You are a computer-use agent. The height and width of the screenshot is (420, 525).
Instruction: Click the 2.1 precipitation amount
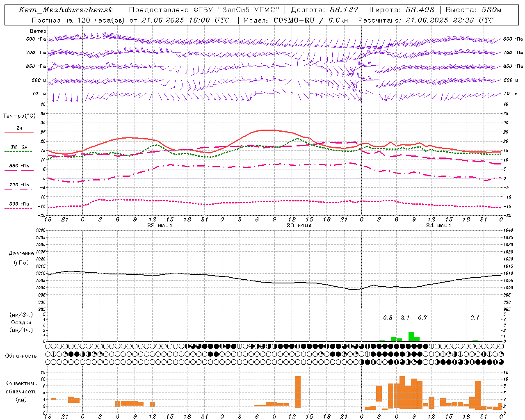pos(405,318)
